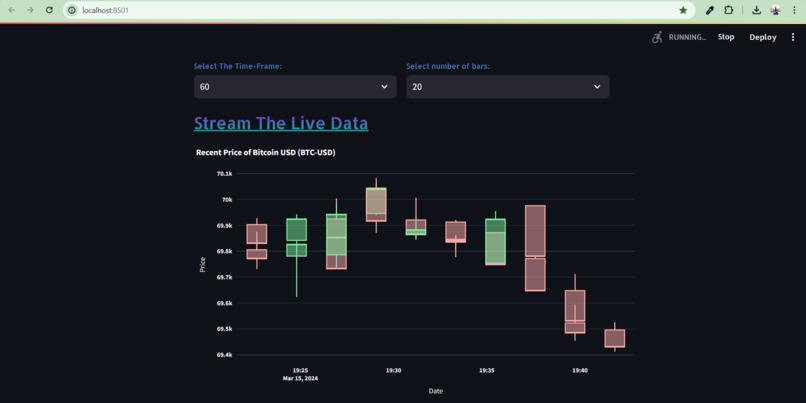Select the last red candlestick near 69.45k
This screenshot has height=403, width=806.
[x=615, y=338]
